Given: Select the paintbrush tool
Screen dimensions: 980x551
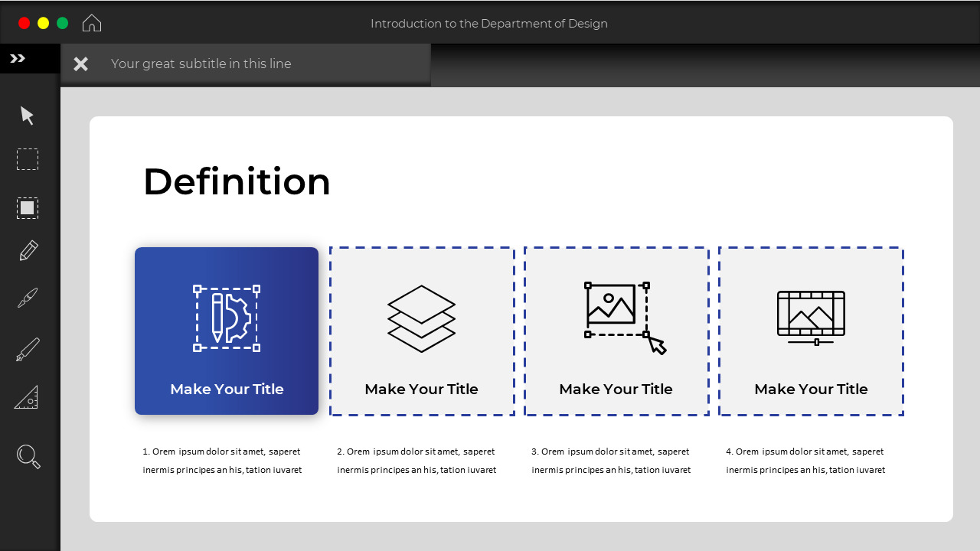Looking at the screenshot, I should 27,297.
